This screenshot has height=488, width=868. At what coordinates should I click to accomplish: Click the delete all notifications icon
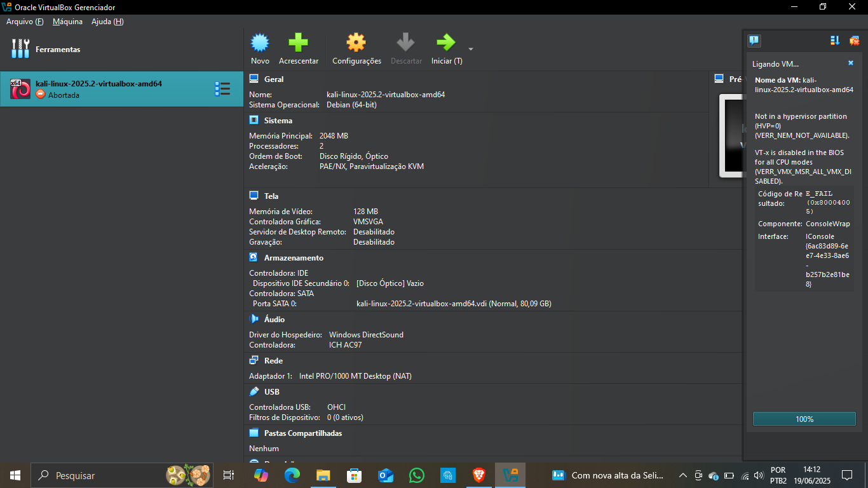pyautogui.click(x=854, y=41)
